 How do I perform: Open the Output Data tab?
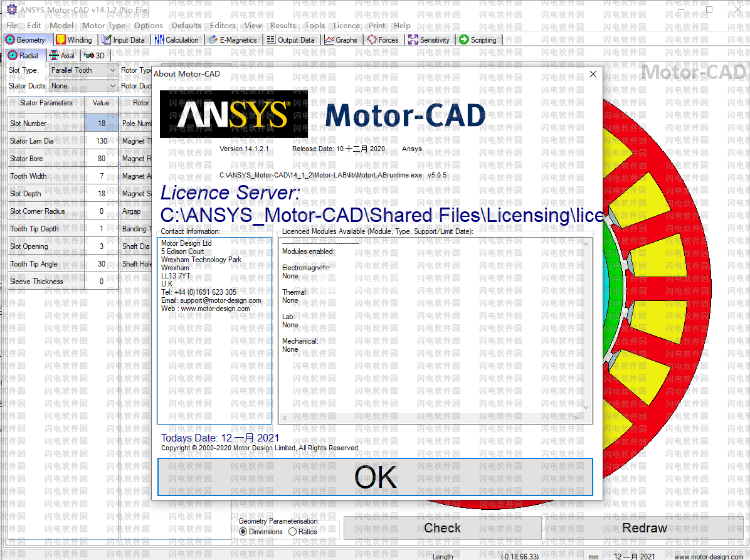coord(291,40)
